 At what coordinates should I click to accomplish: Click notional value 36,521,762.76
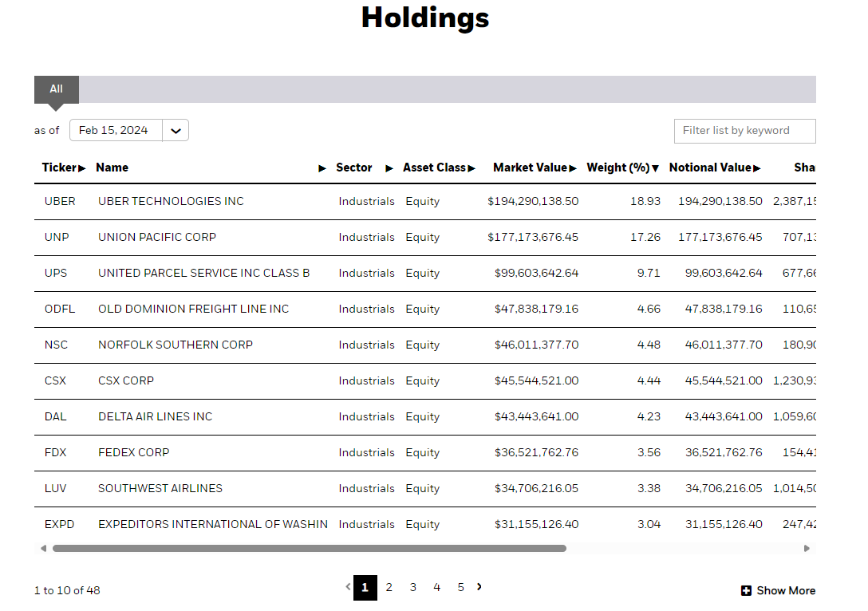[724, 453]
